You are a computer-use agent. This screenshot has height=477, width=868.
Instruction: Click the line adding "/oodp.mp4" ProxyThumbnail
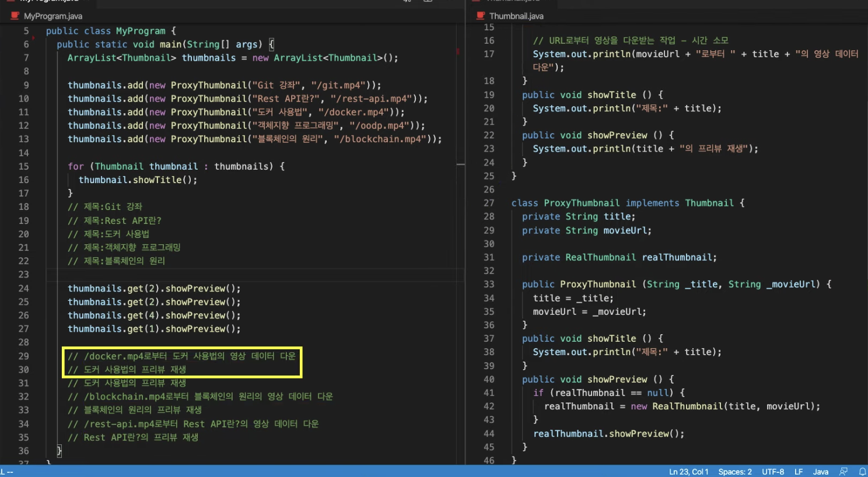click(246, 125)
